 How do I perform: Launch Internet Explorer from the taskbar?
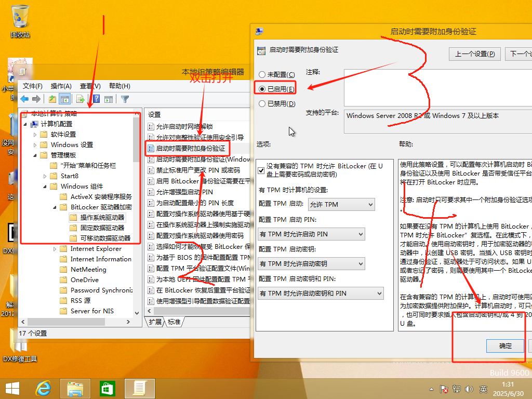44,389
